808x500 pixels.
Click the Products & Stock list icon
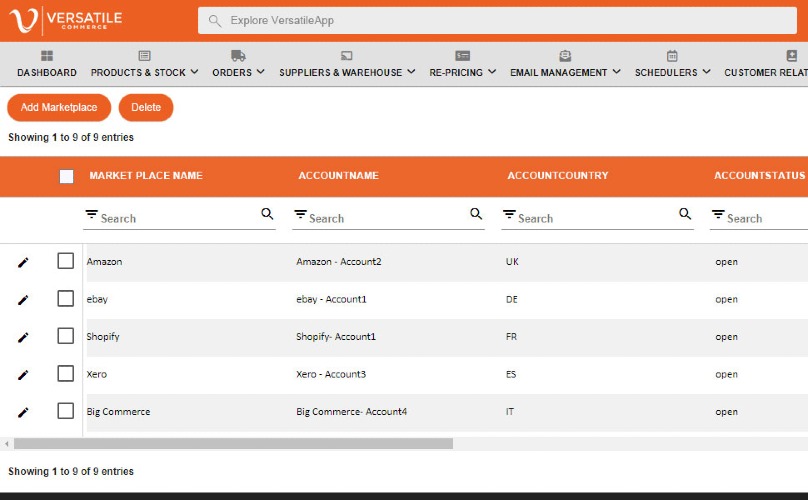[x=144, y=56]
